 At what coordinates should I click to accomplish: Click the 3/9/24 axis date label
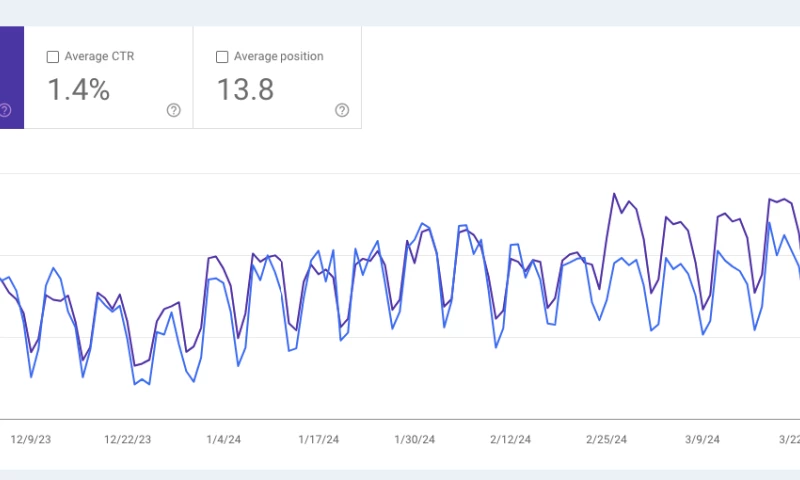click(x=701, y=439)
